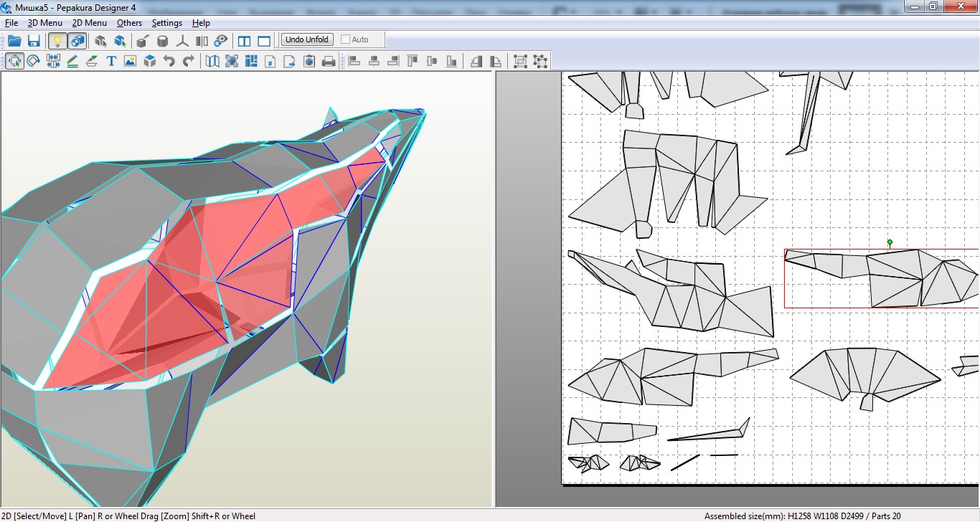Click the green rotation handle on selected part
This screenshot has height=522, width=980.
[890, 242]
